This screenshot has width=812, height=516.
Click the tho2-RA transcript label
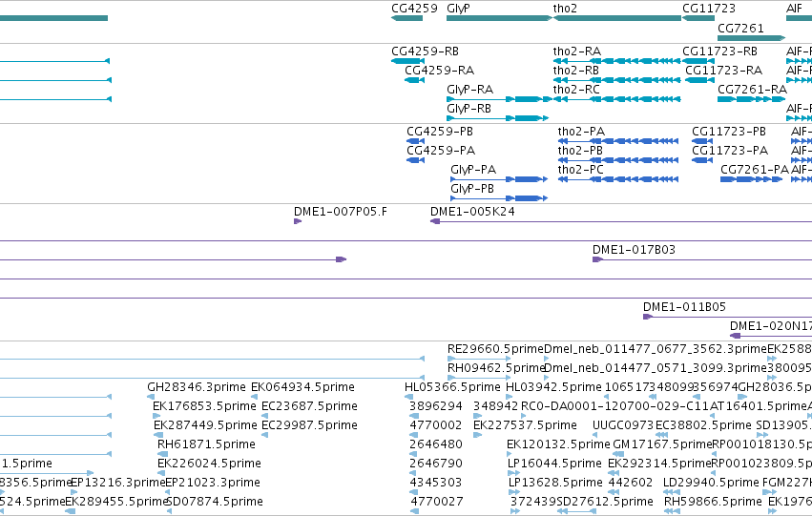coord(577,52)
